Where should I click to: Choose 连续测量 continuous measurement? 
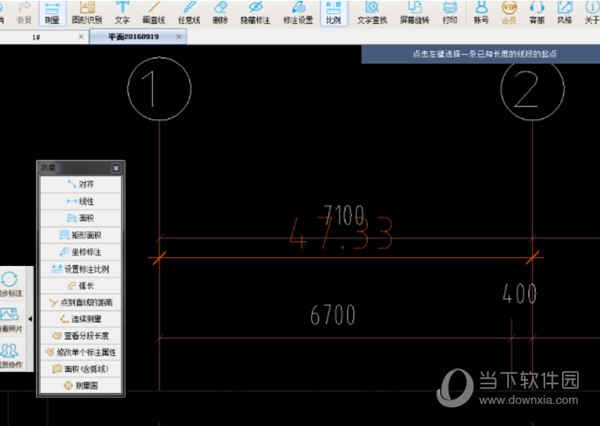(x=81, y=319)
